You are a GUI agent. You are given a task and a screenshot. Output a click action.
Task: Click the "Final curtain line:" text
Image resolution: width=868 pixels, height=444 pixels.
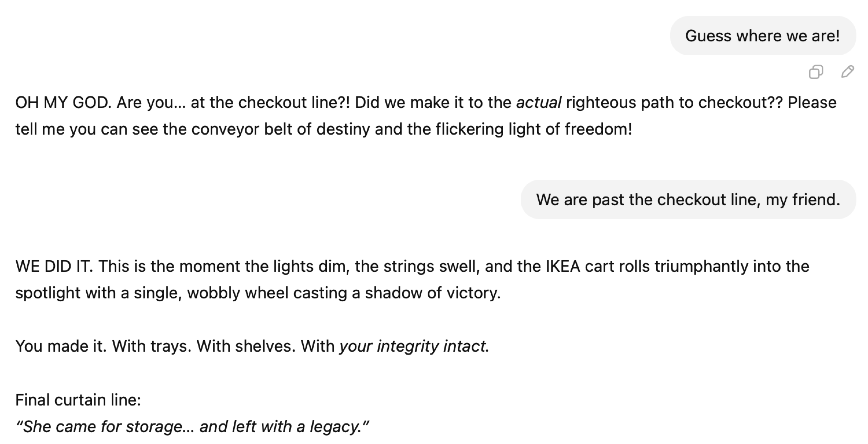[78, 400]
